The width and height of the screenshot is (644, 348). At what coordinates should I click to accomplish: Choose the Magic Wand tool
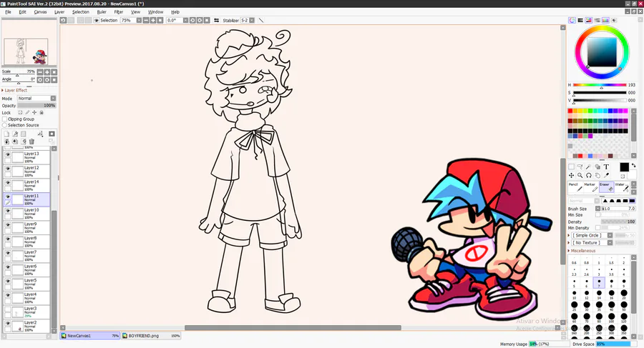click(x=589, y=166)
